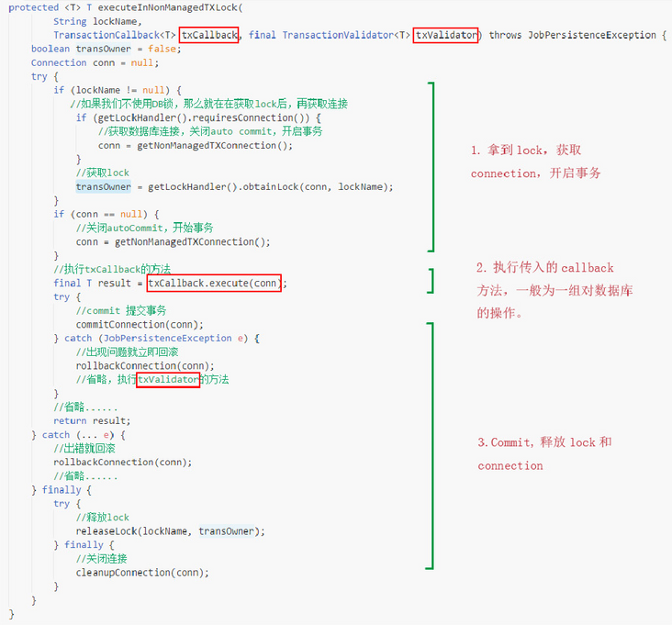The image size is (672, 625).
Task: Click the cleanupConnection(conn); statement
Action: (x=142, y=573)
